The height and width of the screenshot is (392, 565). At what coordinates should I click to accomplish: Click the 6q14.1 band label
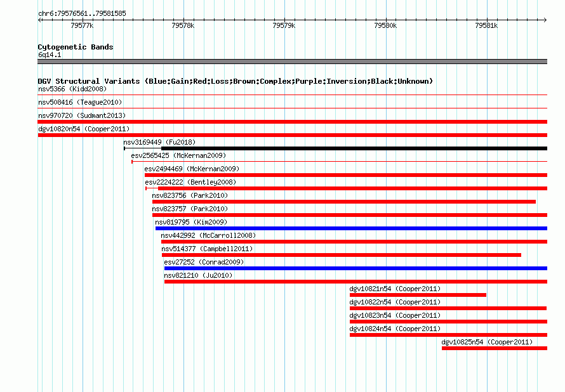coord(50,55)
